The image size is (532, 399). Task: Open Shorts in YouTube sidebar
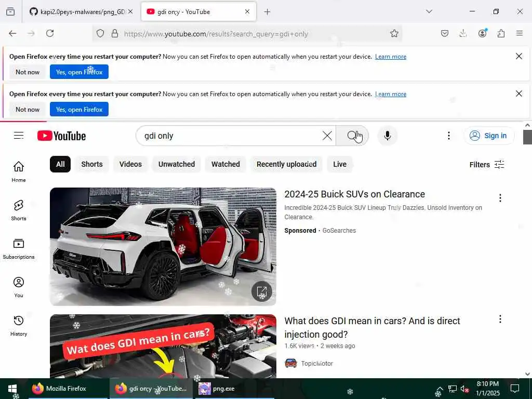[x=19, y=210]
